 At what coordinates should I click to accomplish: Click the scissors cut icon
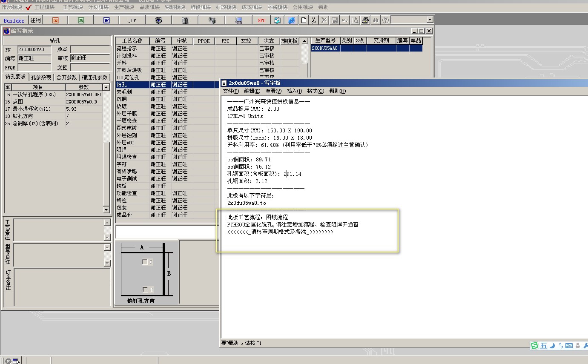pos(314,20)
